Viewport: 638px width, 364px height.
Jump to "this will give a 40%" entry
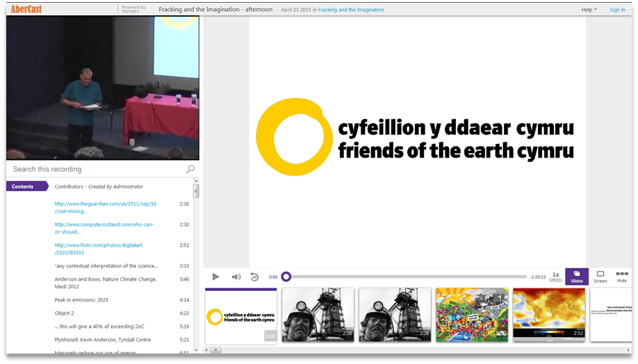(x=99, y=326)
